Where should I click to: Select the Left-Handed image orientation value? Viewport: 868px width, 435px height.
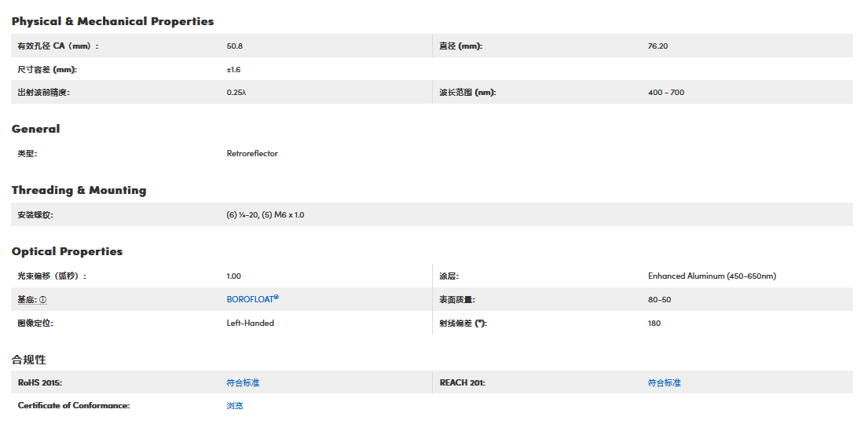pyautogui.click(x=250, y=323)
